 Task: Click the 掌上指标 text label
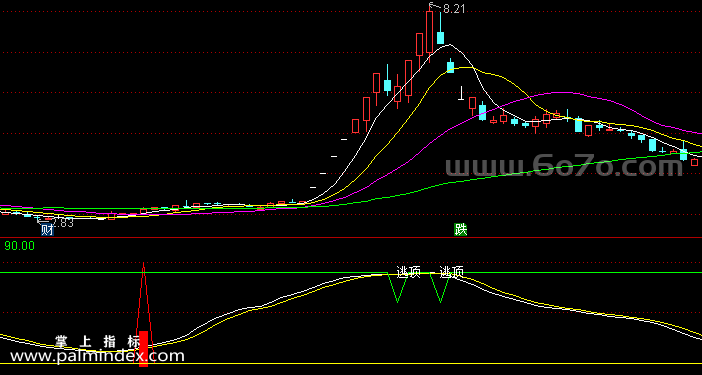(98, 342)
